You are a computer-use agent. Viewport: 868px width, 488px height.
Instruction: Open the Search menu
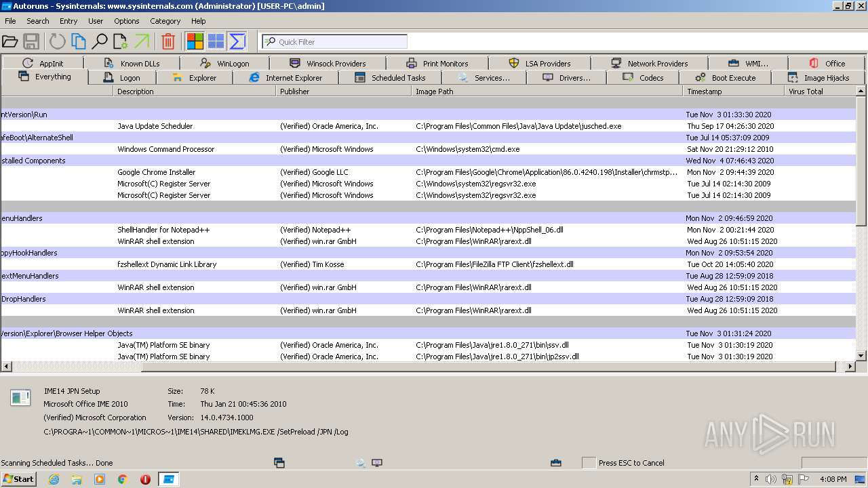38,21
